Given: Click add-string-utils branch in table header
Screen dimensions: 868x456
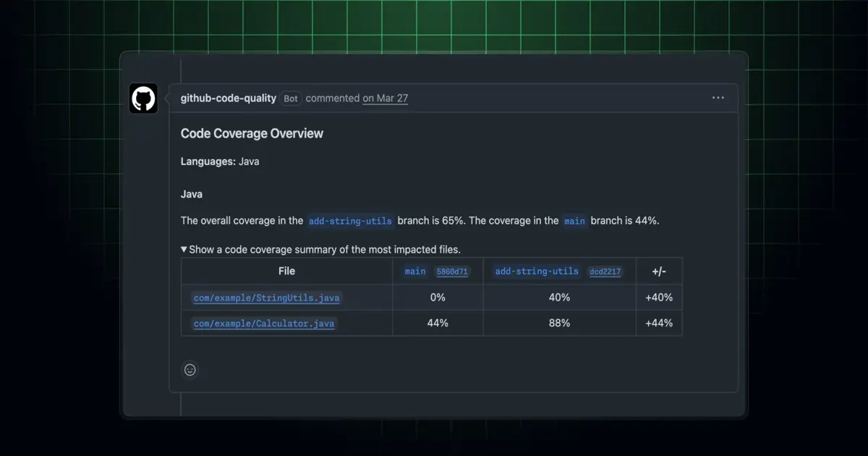Looking at the screenshot, I should coord(537,271).
